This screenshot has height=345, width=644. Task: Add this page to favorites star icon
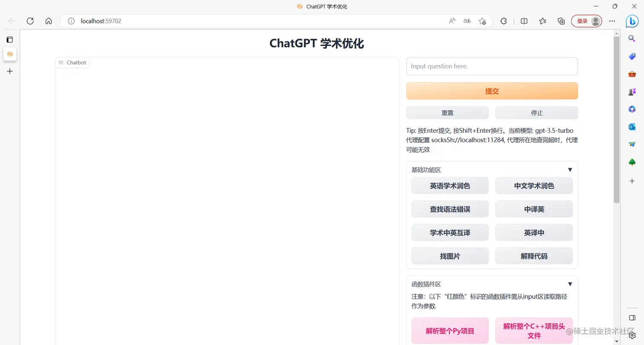482,21
